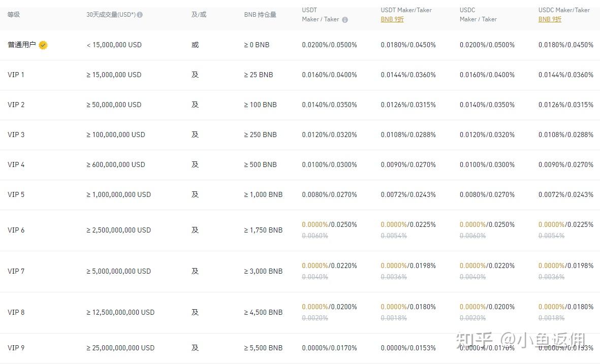Click the BNB 持仓量 column header

pos(260,15)
